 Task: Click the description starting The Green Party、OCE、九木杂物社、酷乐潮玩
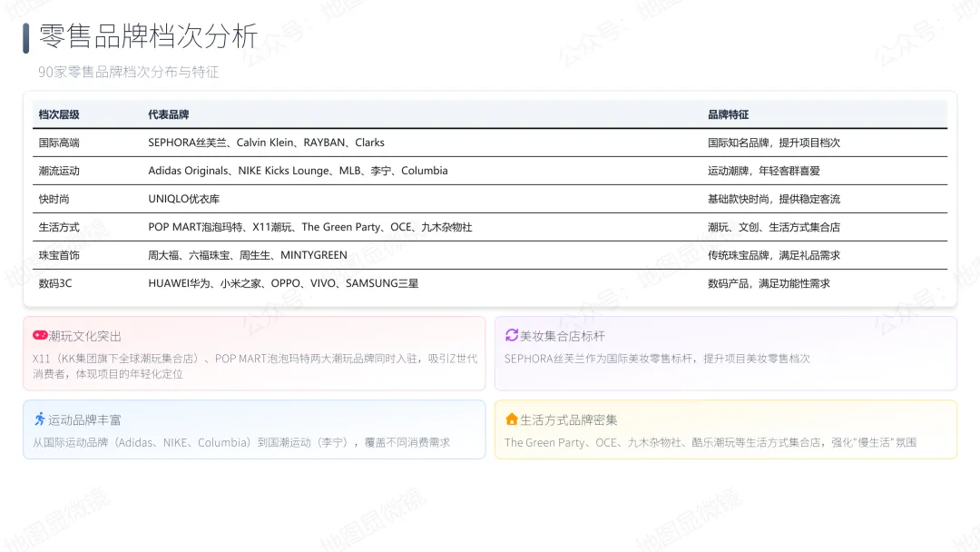[x=710, y=442]
